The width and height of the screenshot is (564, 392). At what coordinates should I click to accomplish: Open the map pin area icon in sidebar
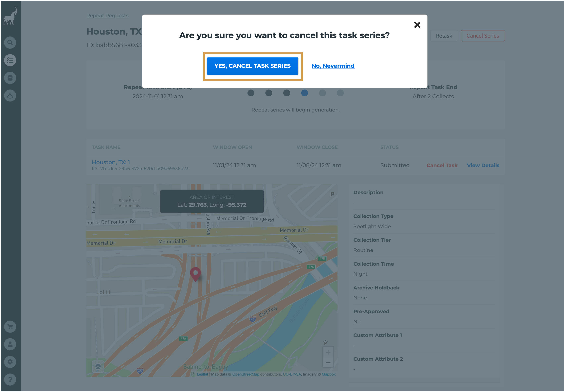coord(10,96)
